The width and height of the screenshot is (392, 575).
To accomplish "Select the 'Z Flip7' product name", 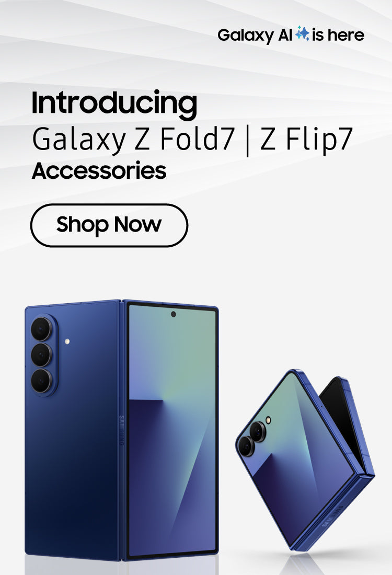I will pos(307,140).
